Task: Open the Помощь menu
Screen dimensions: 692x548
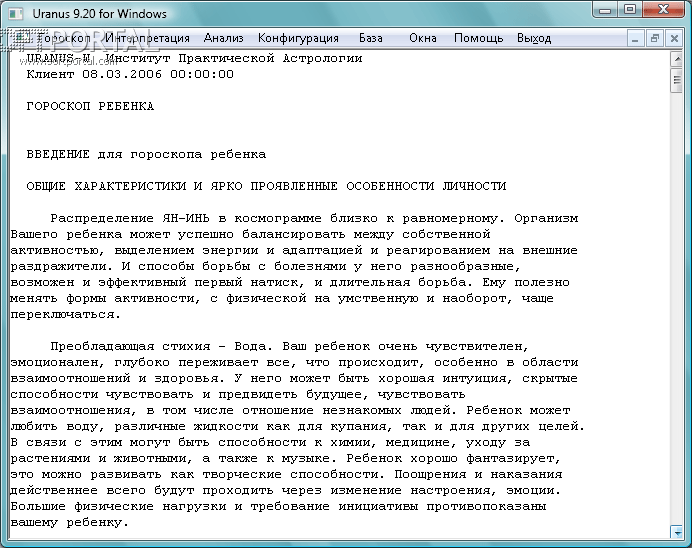Action: [x=478, y=38]
